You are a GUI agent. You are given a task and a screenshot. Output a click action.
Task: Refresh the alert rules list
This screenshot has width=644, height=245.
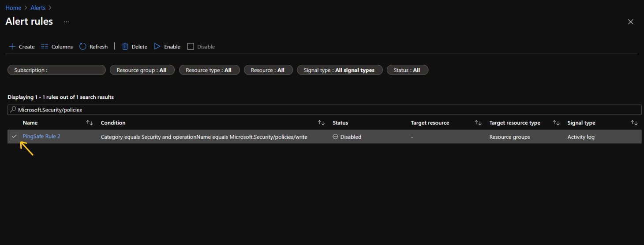[x=94, y=47]
